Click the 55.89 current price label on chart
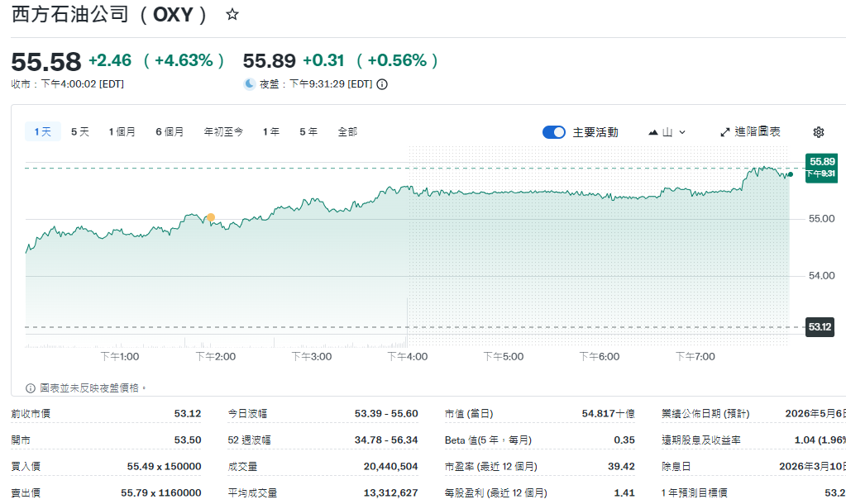The image size is (846, 504). pos(821,162)
